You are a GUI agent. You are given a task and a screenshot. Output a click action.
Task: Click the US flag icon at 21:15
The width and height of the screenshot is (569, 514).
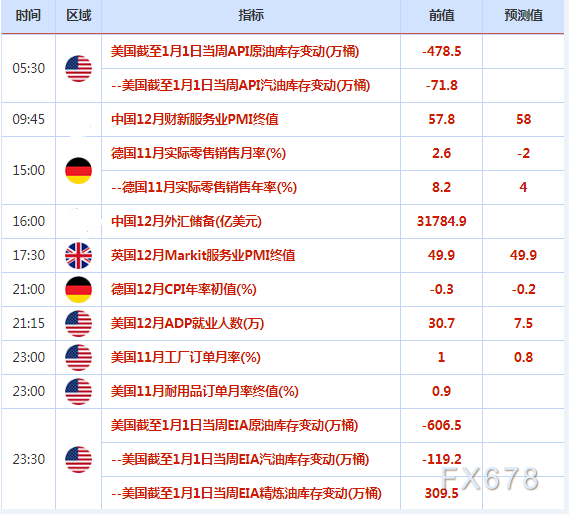point(78,323)
